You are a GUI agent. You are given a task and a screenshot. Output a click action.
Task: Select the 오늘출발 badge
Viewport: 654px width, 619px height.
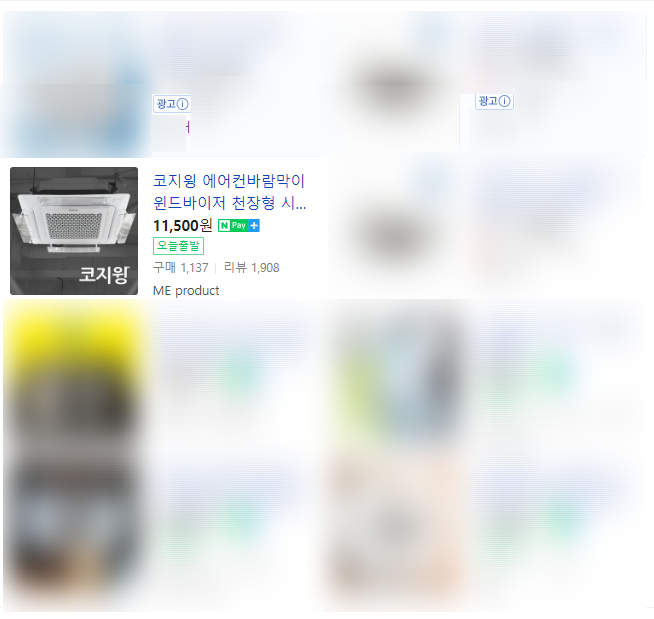(178, 246)
